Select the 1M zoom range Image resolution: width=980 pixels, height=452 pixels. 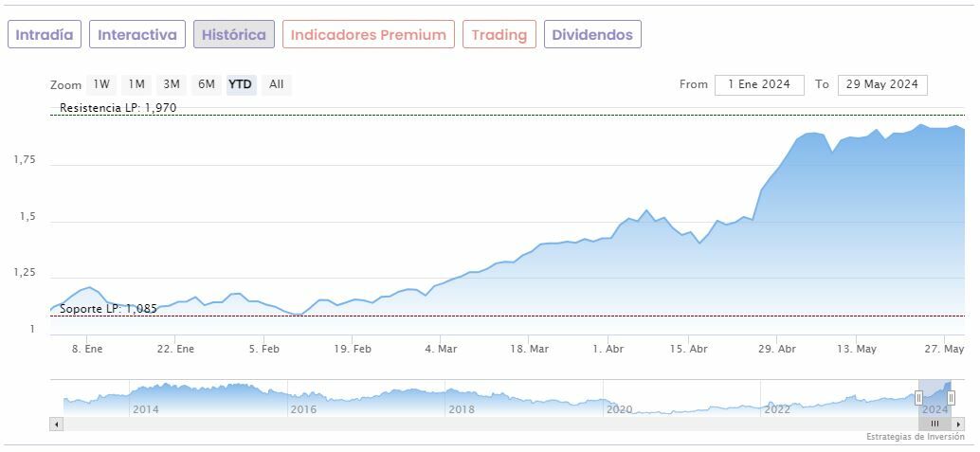pyautogui.click(x=136, y=84)
